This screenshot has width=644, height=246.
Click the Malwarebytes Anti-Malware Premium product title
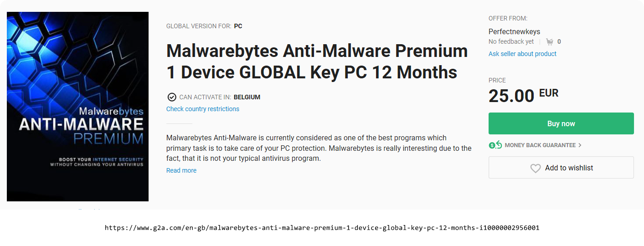pyautogui.click(x=317, y=61)
